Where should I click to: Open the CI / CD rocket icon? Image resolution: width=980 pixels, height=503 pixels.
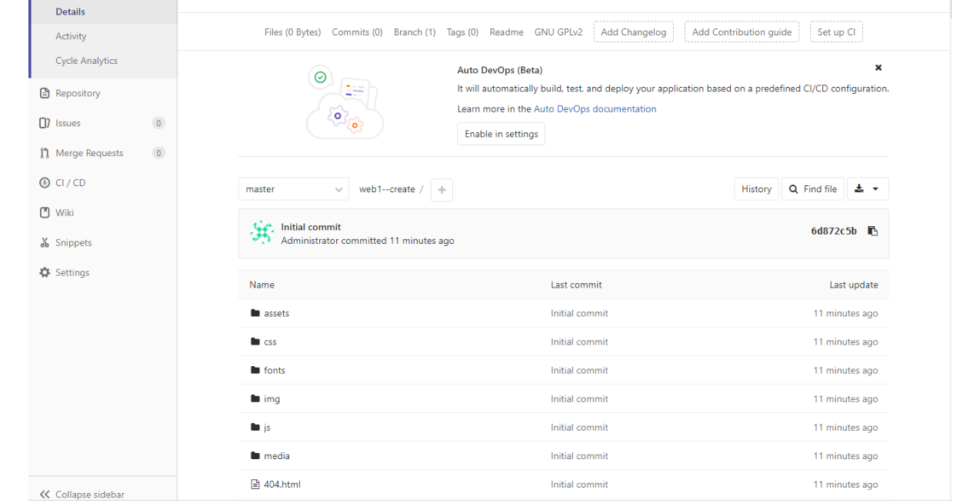[x=45, y=183]
